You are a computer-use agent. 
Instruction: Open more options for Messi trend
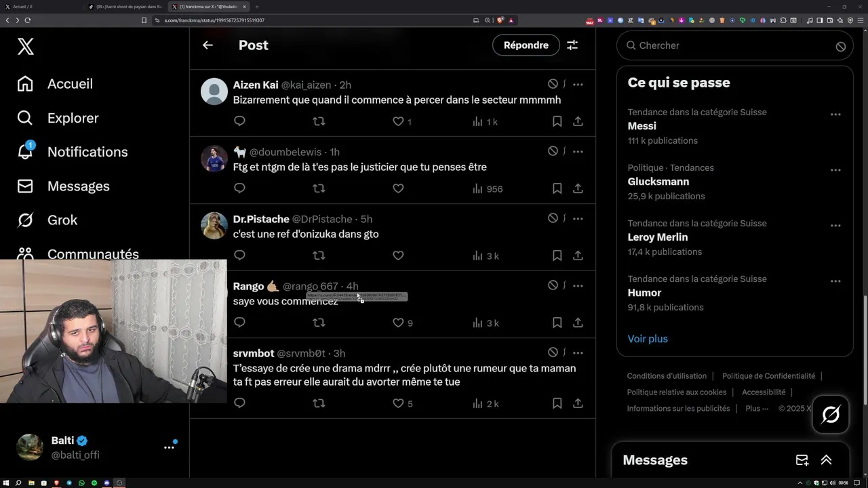click(835, 115)
